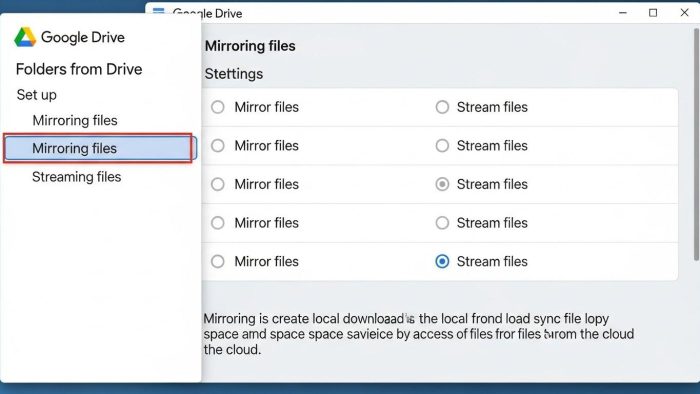Choose Mirror files in the second settings row

[x=218, y=145]
